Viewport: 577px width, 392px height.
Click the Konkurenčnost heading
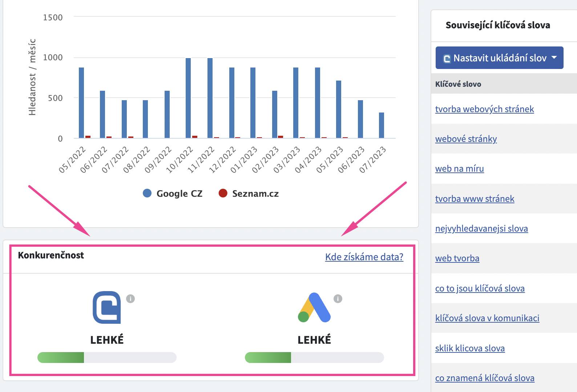point(51,255)
